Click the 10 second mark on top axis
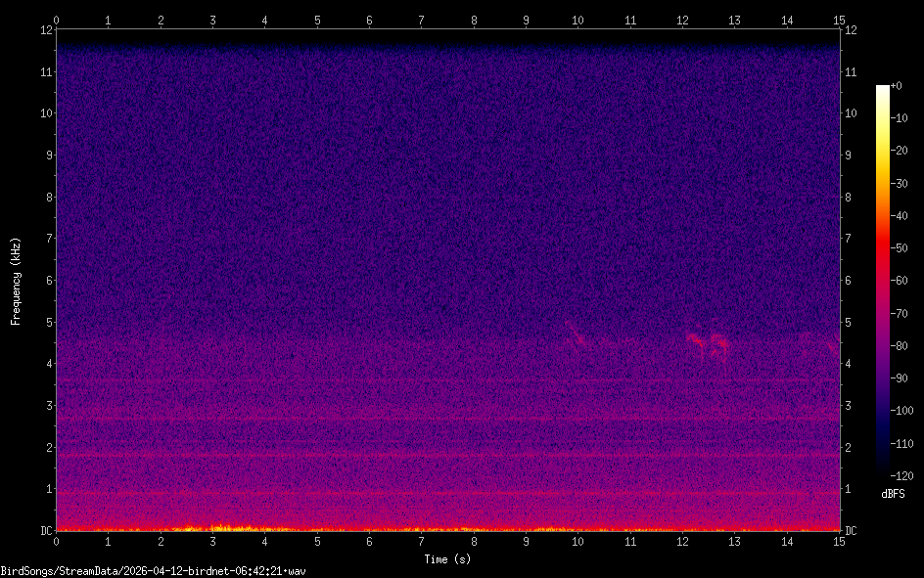This screenshot has height=578, width=924. pyautogui.click(x=577, y=20)
